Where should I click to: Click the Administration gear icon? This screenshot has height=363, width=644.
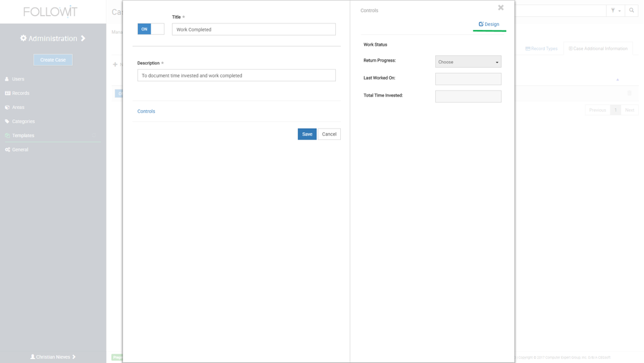pos(23,38)
